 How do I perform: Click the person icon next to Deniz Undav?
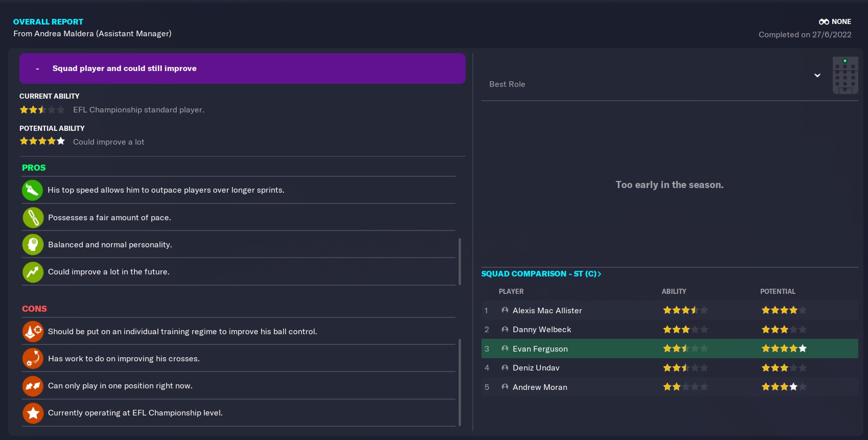505,368
